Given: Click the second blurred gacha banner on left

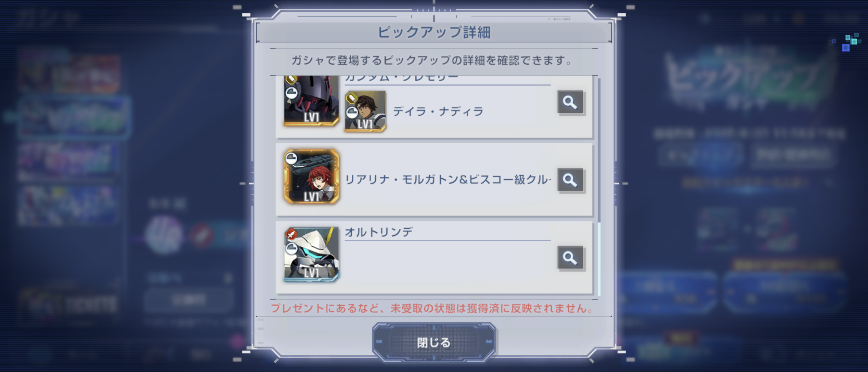Looking at the screenshot, I should (x=74, y=117).
